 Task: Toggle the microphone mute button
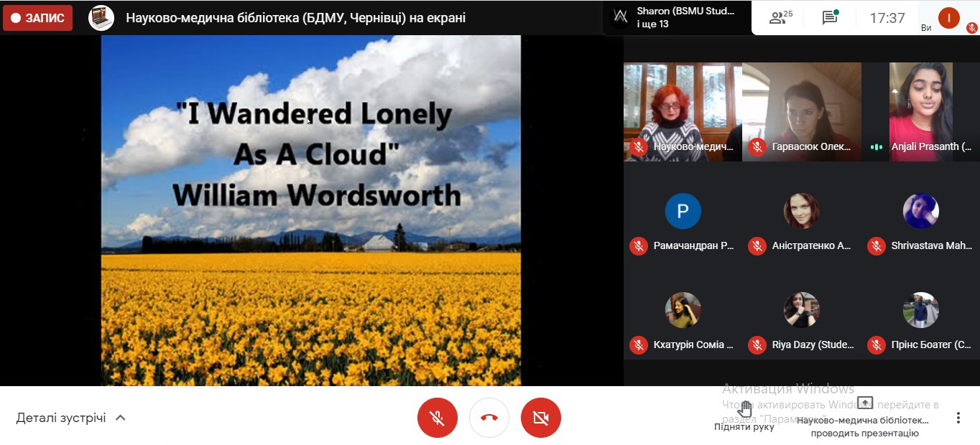(x=437, y=418)
